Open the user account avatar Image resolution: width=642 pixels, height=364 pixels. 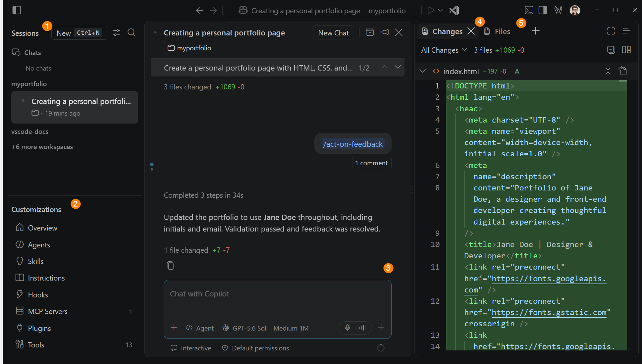point(575,10)
